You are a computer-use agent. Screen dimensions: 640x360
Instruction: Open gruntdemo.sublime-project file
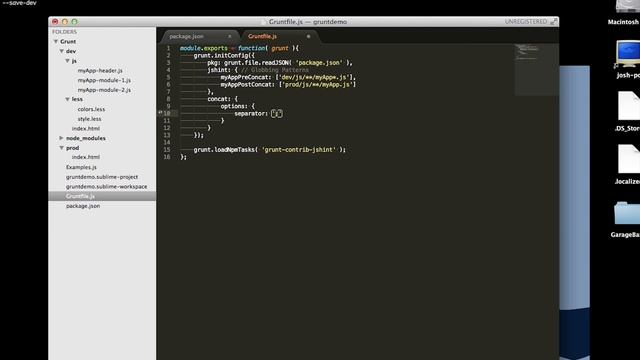102,177
